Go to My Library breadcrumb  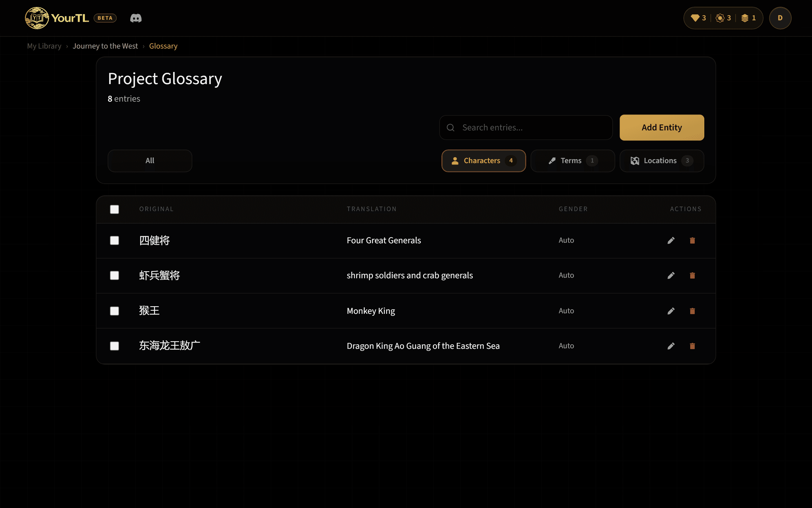[x=44, y=46]
